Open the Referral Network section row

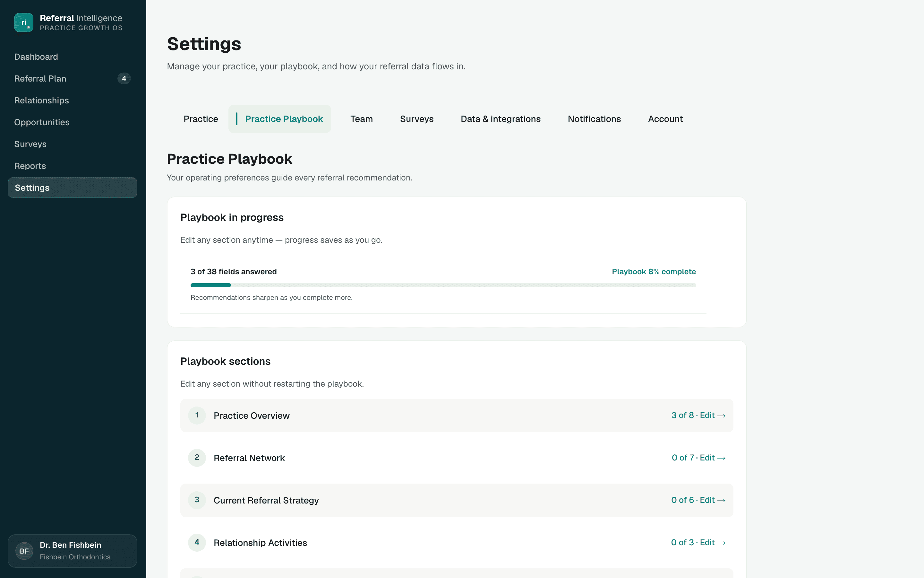click(457, 458)
